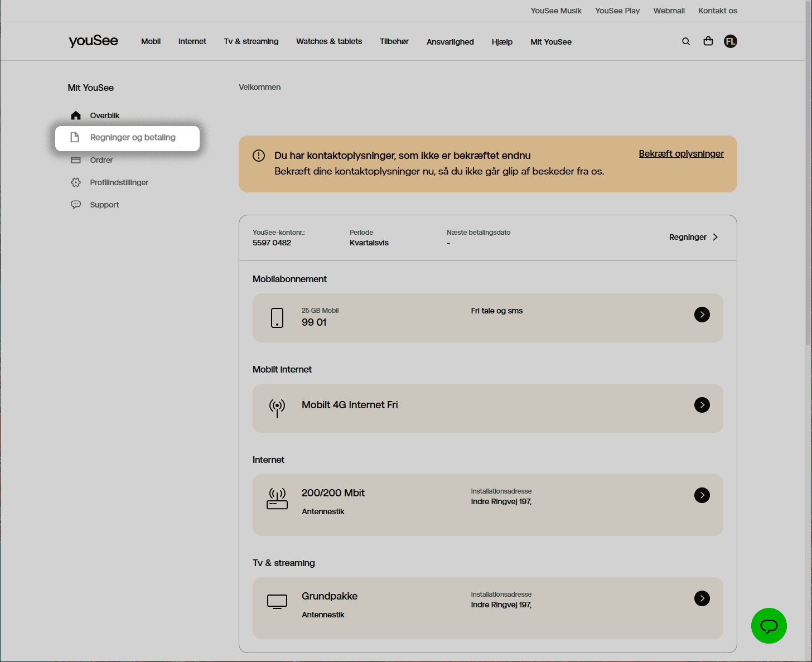The height and width of the screenshot is (662, 812).
Task: Open the green chat bubble
Action: (x=768, y=626)
